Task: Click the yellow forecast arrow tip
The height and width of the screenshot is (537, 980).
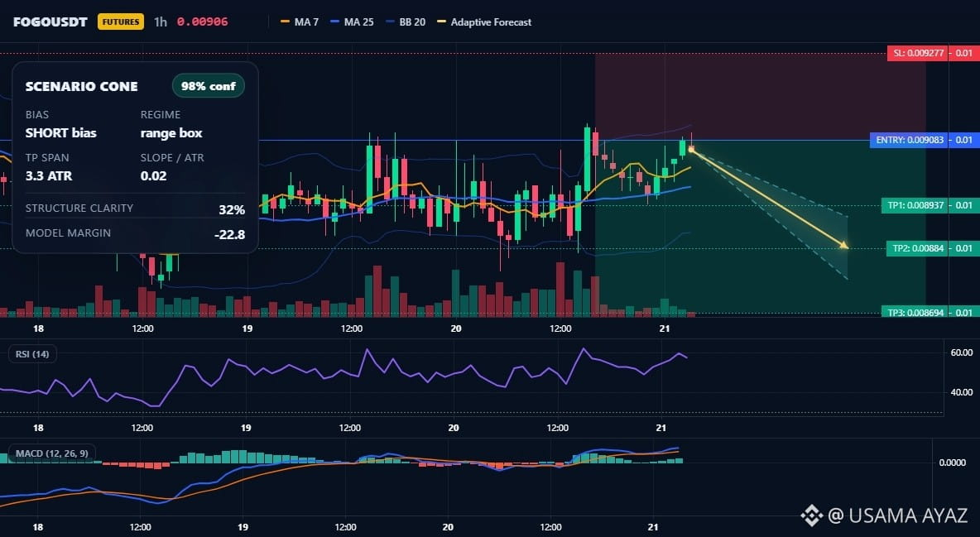Action: (844, 246)
